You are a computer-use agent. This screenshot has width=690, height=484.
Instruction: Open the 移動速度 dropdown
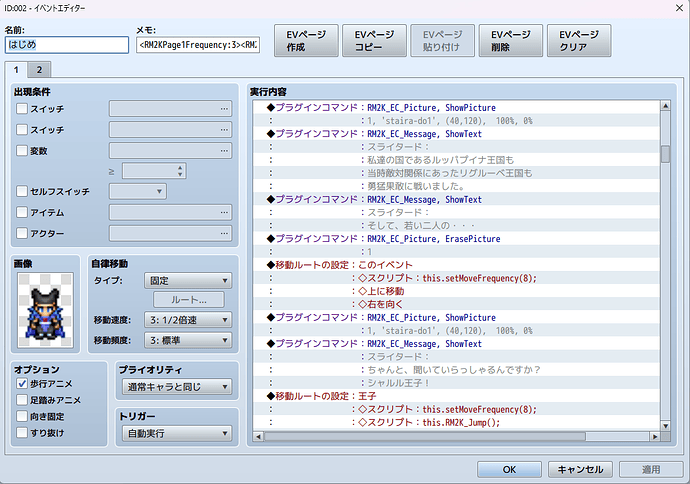[x=188, y=320]
